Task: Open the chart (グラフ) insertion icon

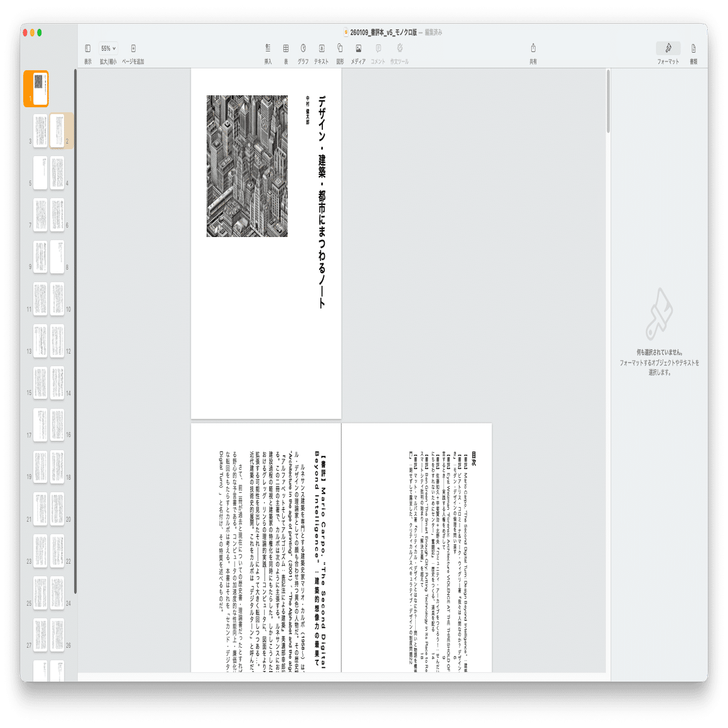Action: point(303,48)
